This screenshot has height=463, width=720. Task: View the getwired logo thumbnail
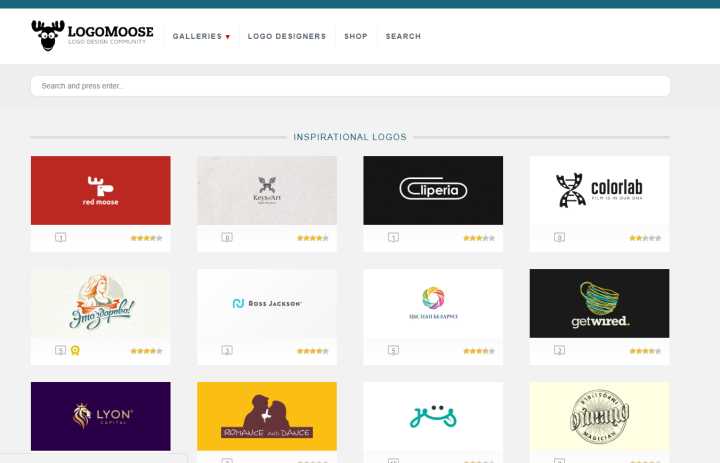(x=599, y=303)
